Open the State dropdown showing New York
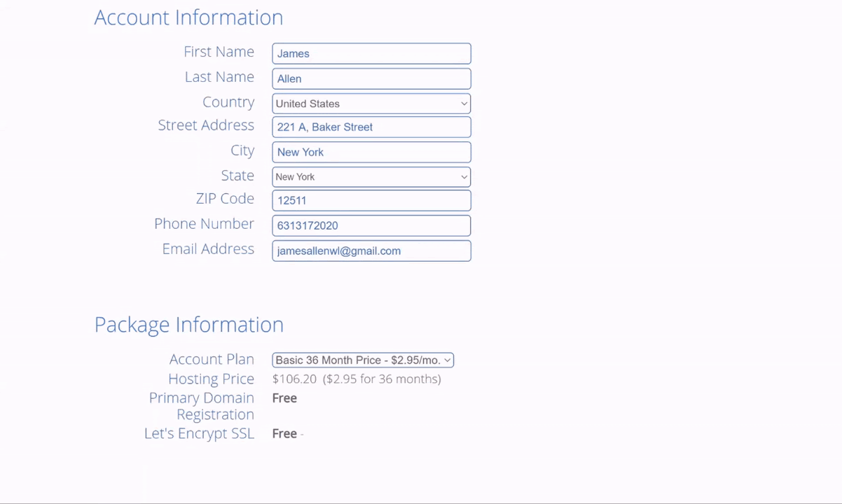The image size is (842, 504). coord(371,177)
